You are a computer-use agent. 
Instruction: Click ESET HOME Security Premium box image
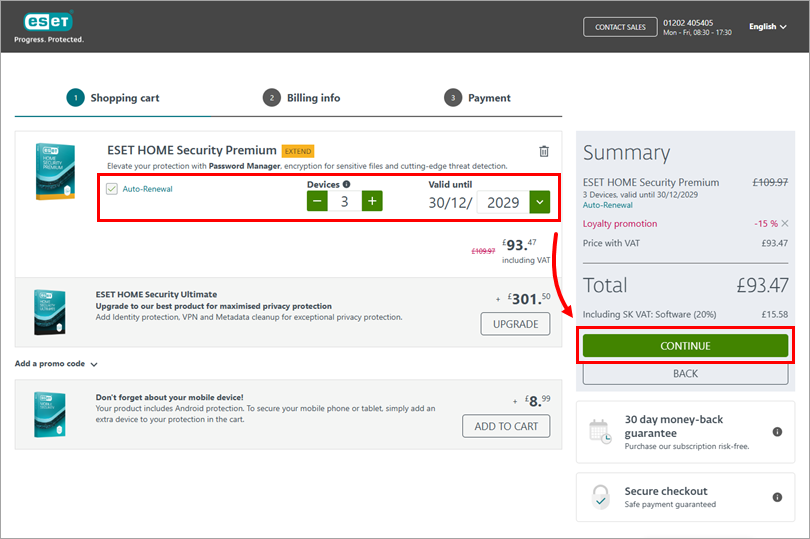55,172
